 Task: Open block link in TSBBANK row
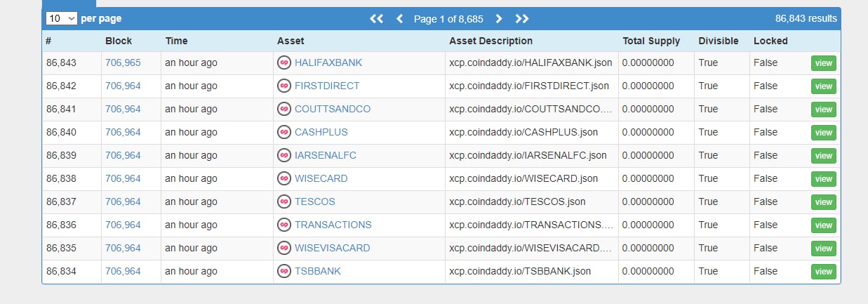(123, 271)
